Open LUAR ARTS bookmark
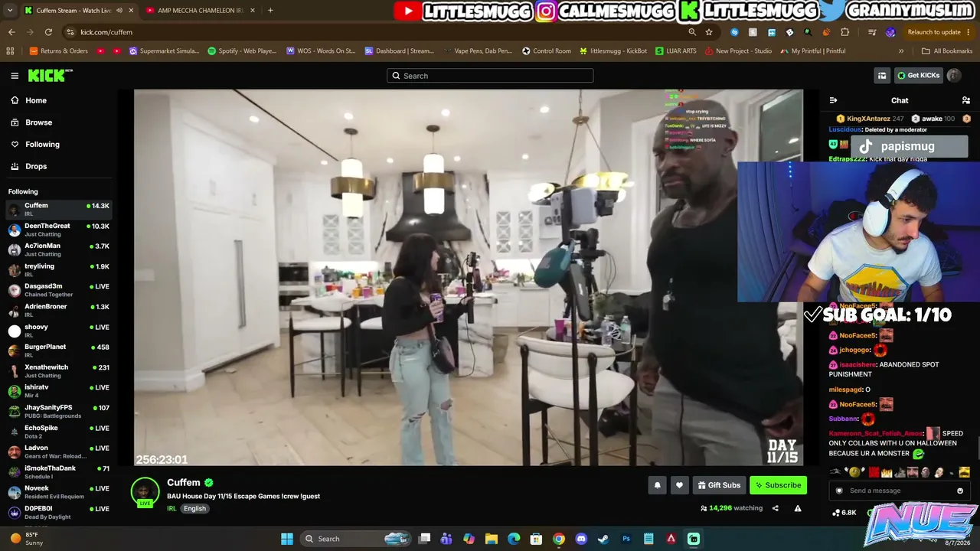The width and height of the screenshot is (980, 551). point(675,51)
